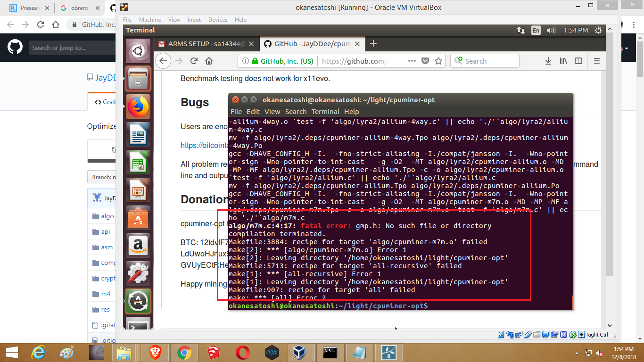
Task: Launch Firefox from the Ubuntu dock
Action: [138, 106]
